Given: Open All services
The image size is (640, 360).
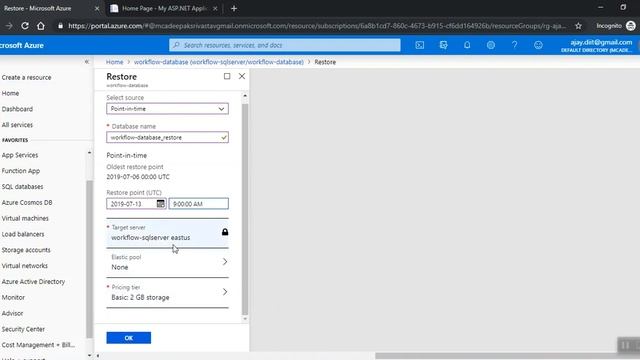Looking at the screenshot, I should (x=17, y=125).
